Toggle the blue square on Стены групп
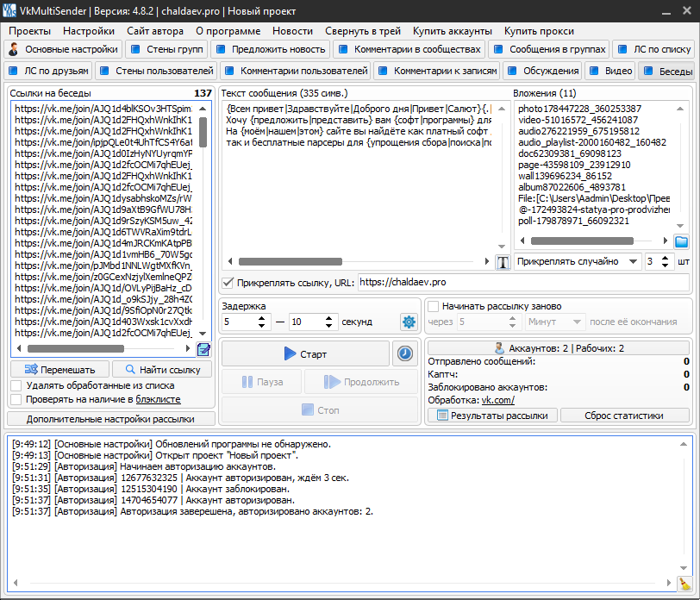This screenshot has width=700, height=600. pyautogui.click(x=135, y=49)
